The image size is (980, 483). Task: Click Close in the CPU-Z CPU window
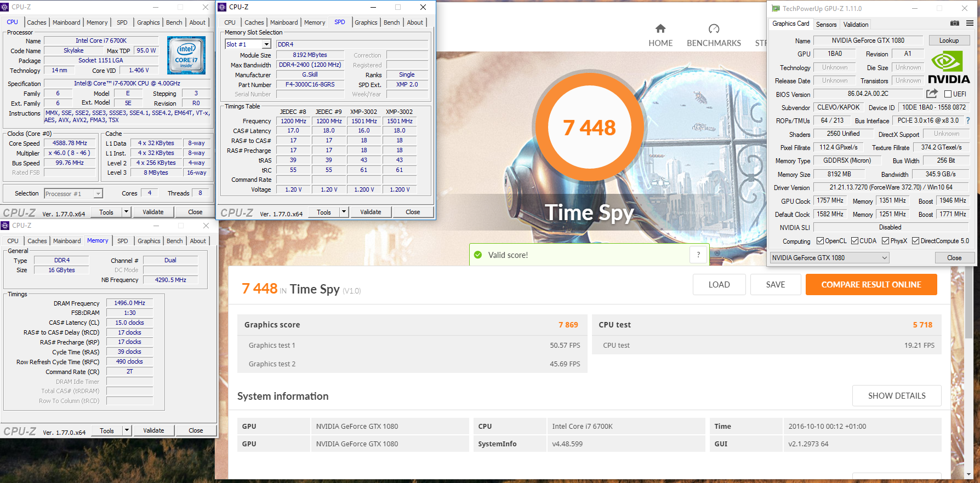195,212
